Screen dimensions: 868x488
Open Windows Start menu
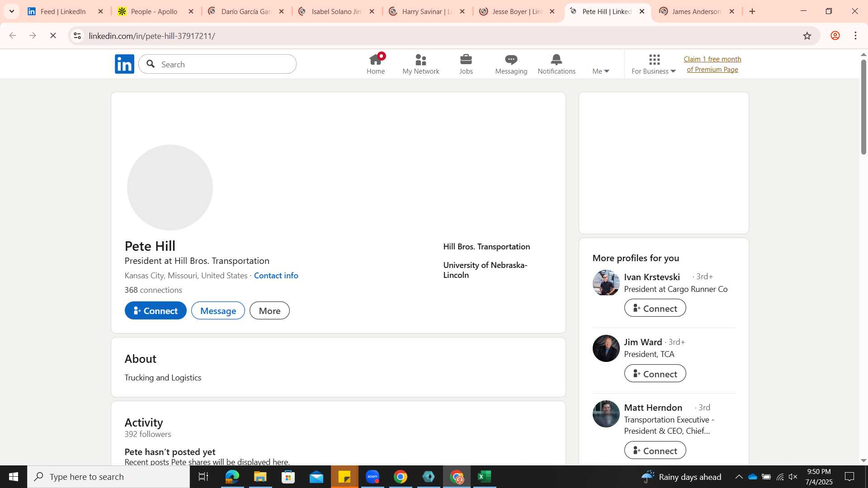click(x=13, y=477)
